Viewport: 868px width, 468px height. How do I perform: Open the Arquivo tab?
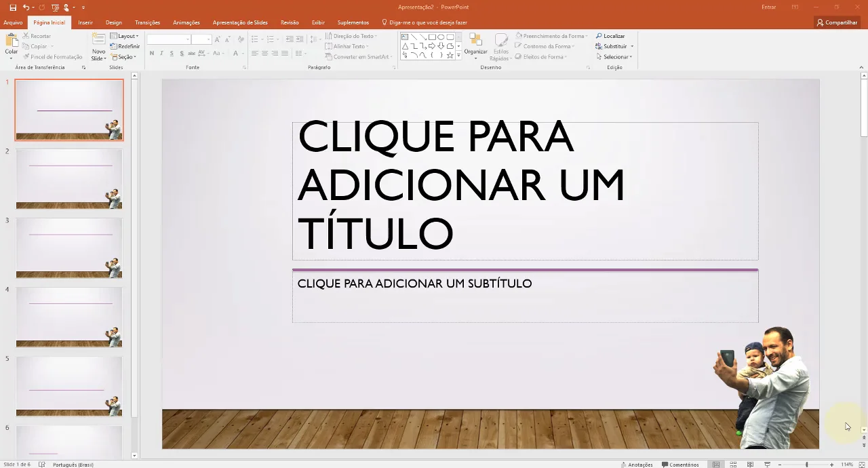pos(13,22)
